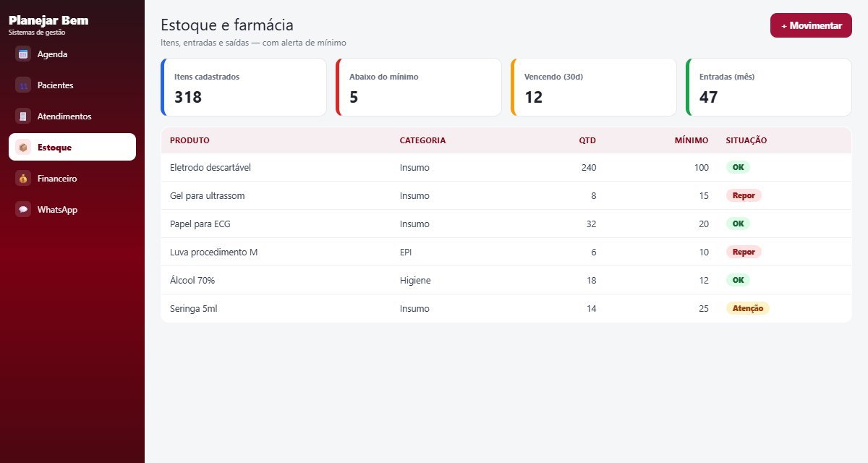Click the CATEGORIA column header
868x463 pixels.
(x=422, y=140)
